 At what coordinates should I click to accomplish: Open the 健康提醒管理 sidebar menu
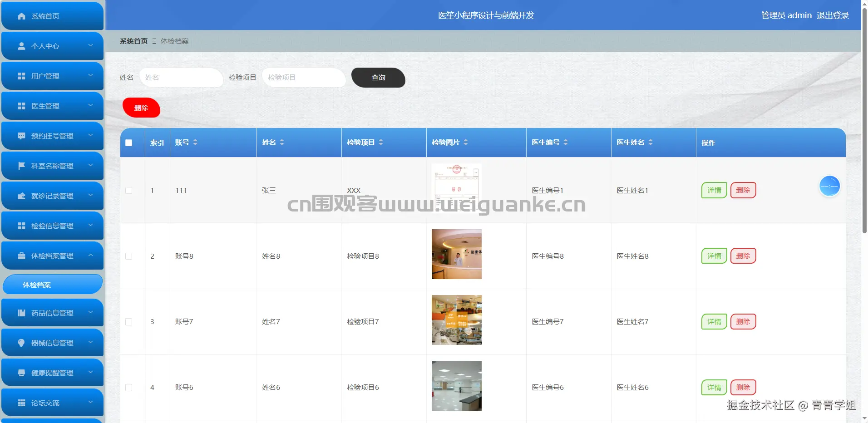click(x=53, y=373)
